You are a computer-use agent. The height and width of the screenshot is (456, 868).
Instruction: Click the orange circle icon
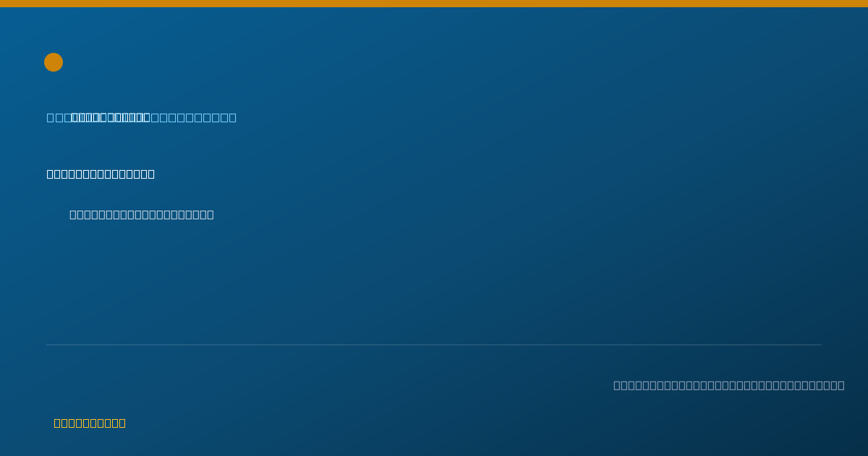(x=54, y=62)
